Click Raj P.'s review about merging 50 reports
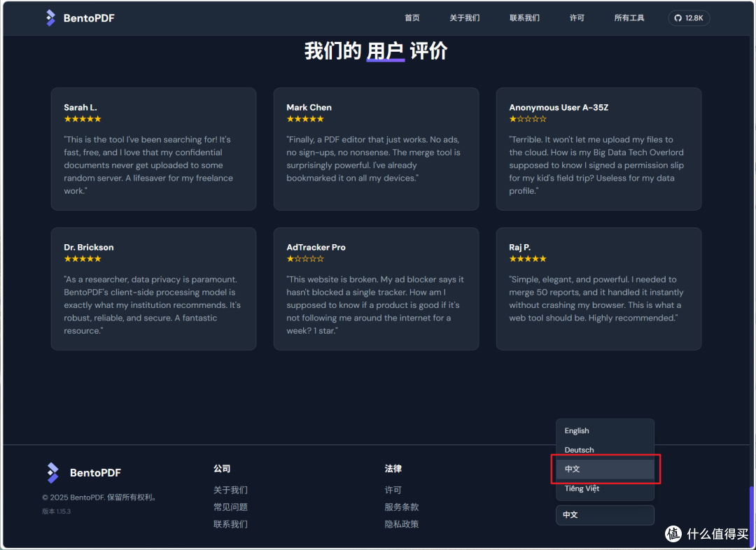The image size is (756, 550). (596, 299)
